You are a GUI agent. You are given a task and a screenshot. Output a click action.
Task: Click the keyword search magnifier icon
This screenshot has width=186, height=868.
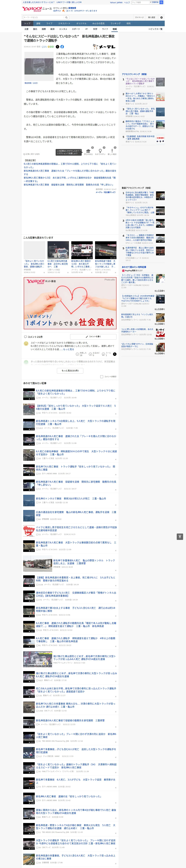(x=66, y=18)
